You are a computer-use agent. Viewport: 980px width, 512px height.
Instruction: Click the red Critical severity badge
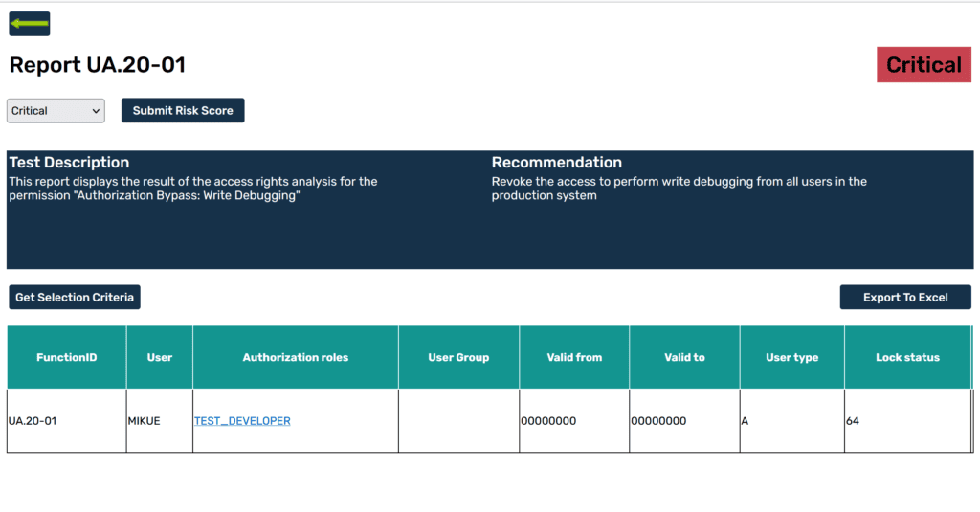click(x=924, y=65)
